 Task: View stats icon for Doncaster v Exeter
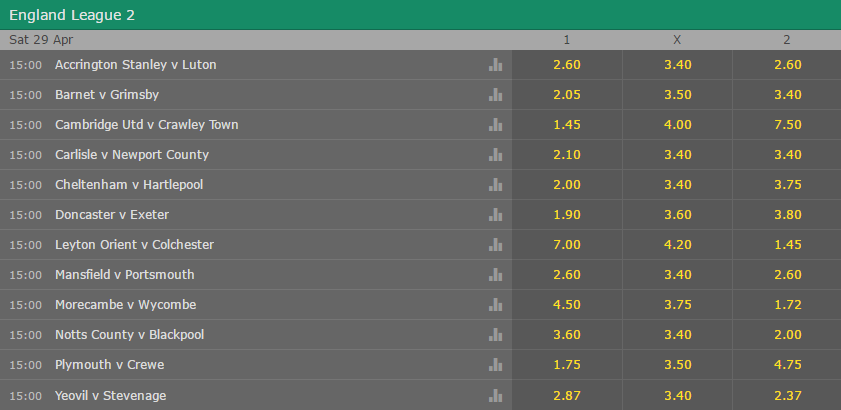point(495,215)
